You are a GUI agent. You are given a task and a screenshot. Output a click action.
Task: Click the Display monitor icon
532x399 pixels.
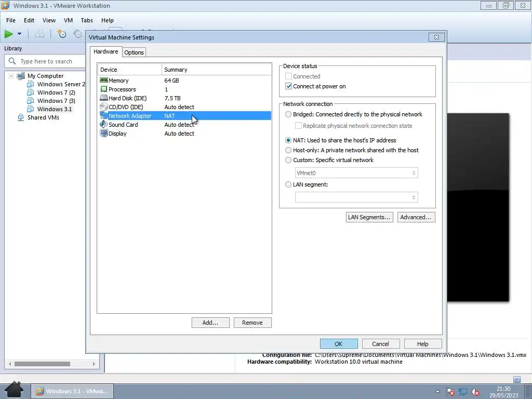pyautogui.click(x=104, y=133)
